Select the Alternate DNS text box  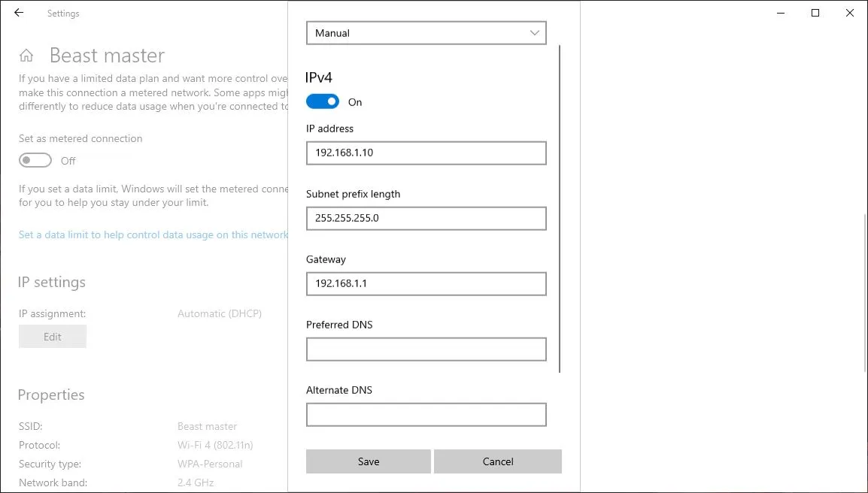pos(426,414)
